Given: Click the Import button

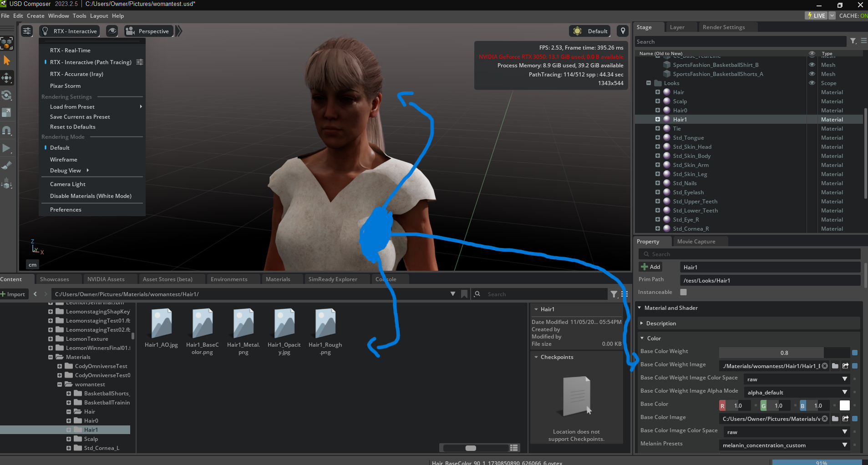Looking at the screenshot, I should [x=13, y=294].
